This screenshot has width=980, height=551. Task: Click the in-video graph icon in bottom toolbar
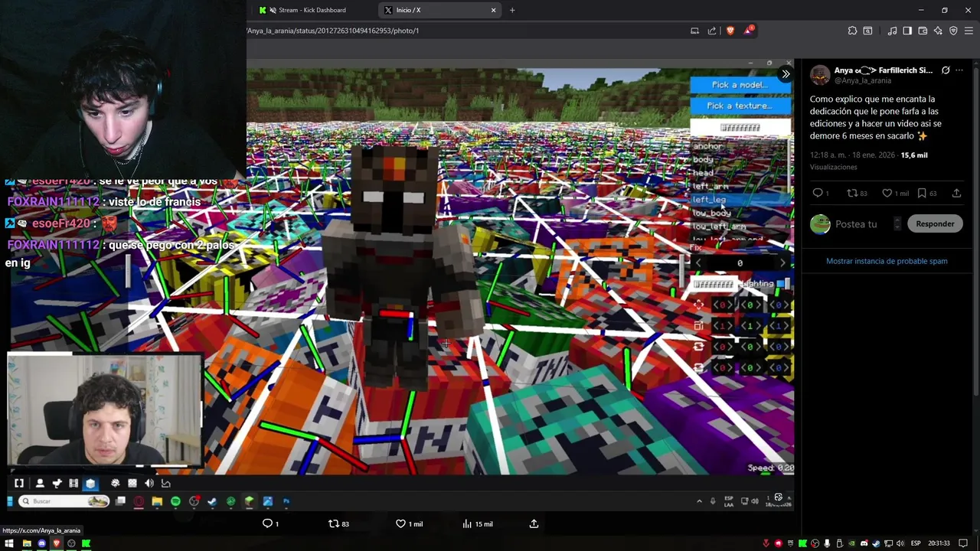pos(166,483)
